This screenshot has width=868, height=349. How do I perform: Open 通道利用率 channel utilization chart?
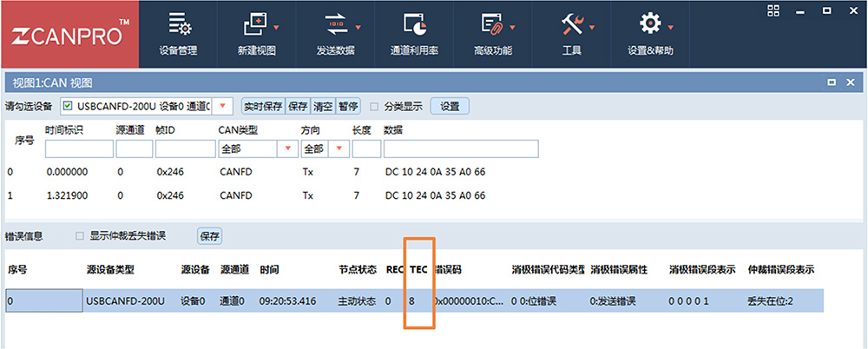(x=414, y=24)
